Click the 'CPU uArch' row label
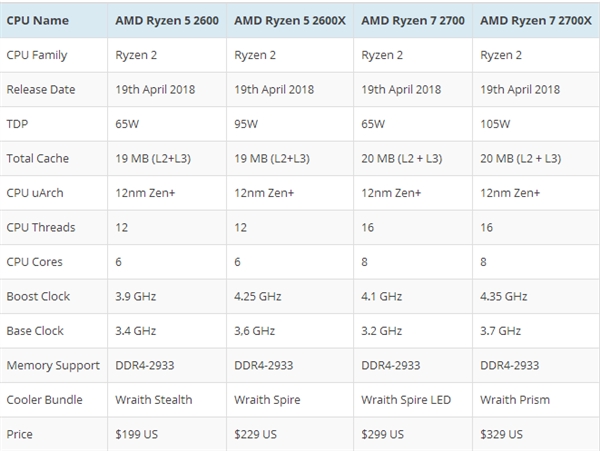600x451 pixels. click(x=35, y=193)
